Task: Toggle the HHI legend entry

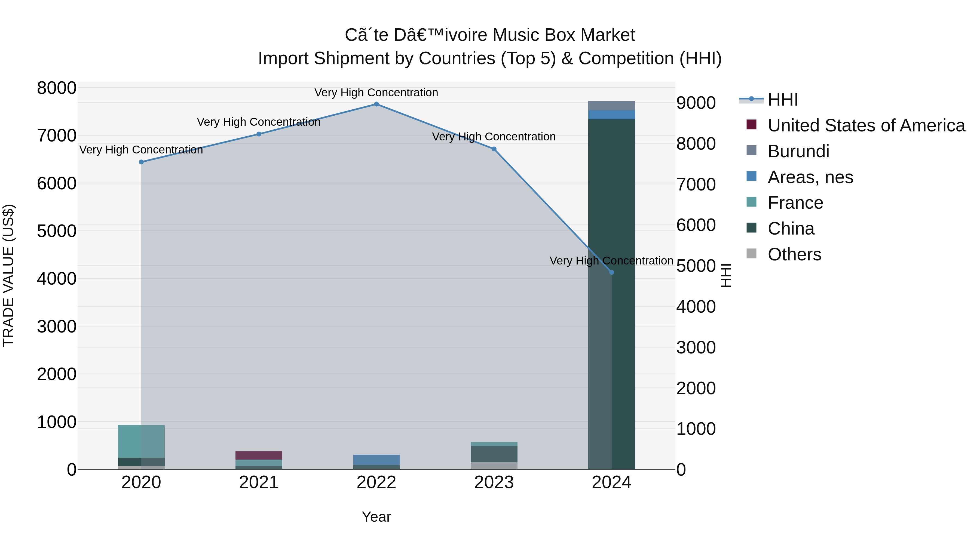Action: (768, 100)
